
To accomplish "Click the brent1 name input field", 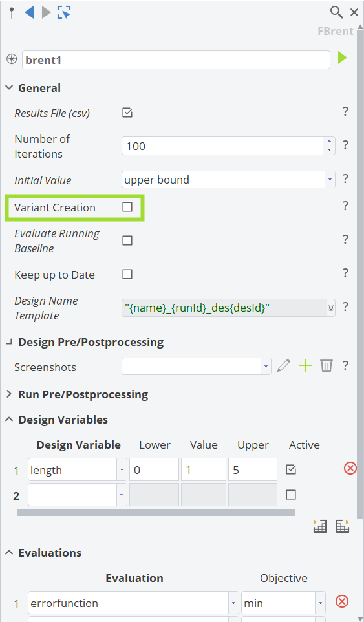I will 176,60.
